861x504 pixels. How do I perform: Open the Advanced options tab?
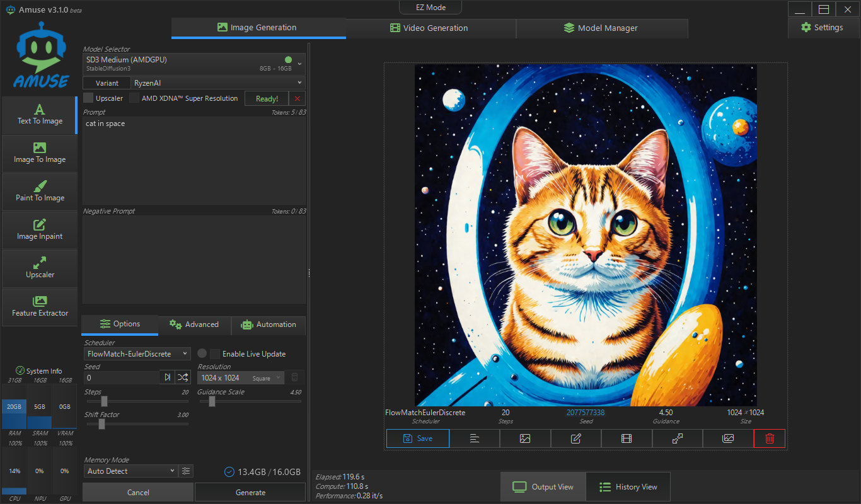[194, 325]
